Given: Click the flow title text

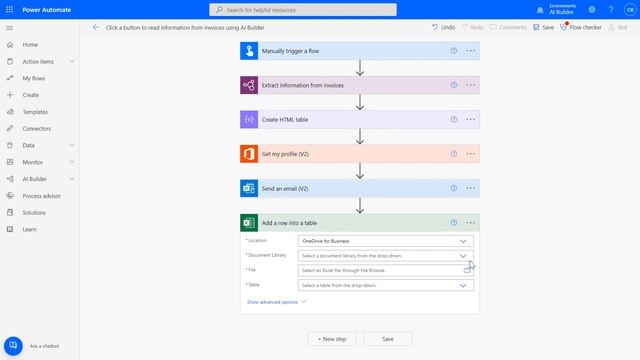Looking at the screenshot, I should (x=185, y=28).
